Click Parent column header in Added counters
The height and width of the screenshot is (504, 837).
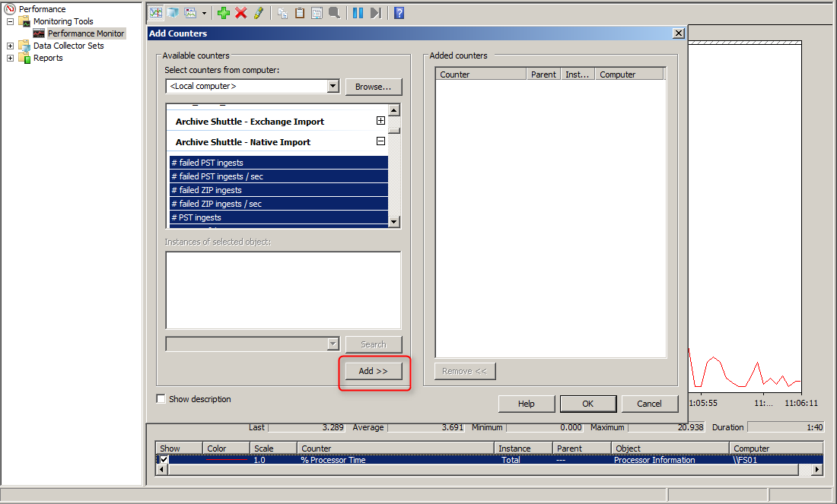click(x=543, y=74)
